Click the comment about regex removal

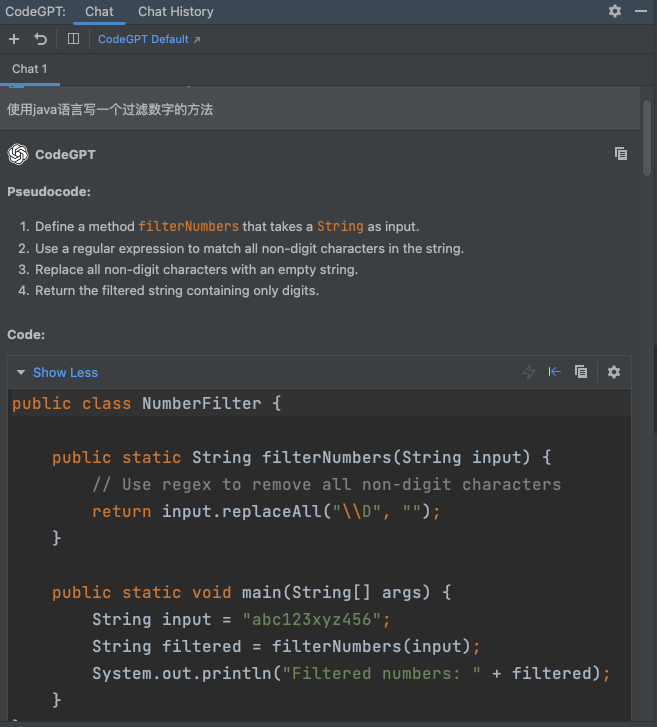point(326,485)
